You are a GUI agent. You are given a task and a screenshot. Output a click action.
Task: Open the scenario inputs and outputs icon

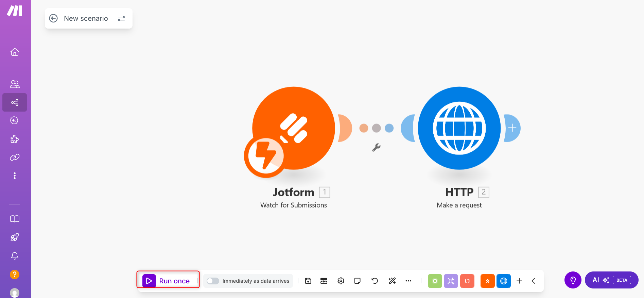324,281
